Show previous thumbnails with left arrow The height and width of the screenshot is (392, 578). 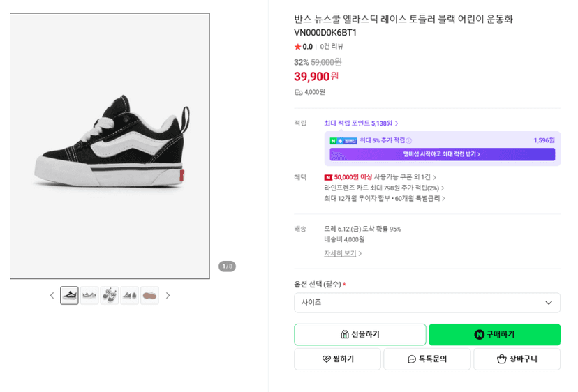point(52,296)
